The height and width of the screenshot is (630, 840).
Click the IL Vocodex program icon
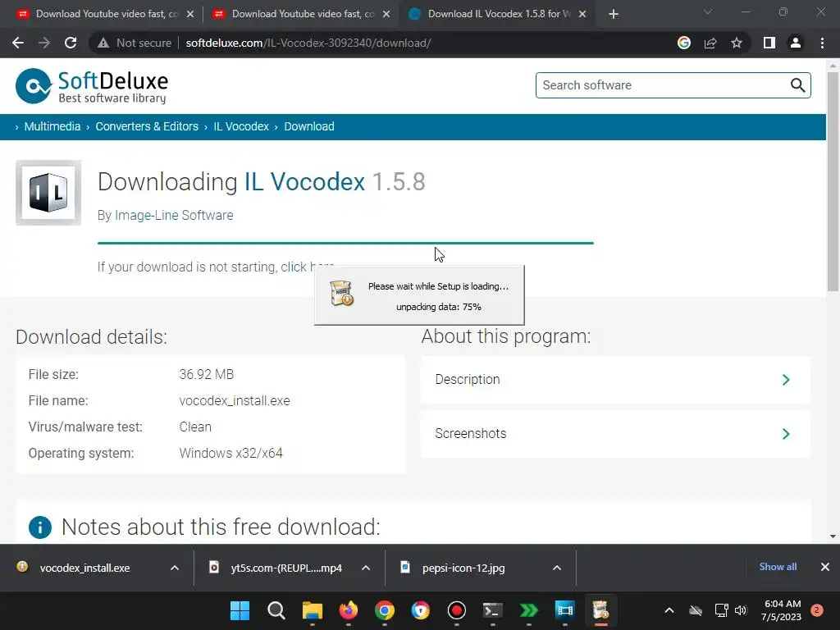click(x=48, y=193)
